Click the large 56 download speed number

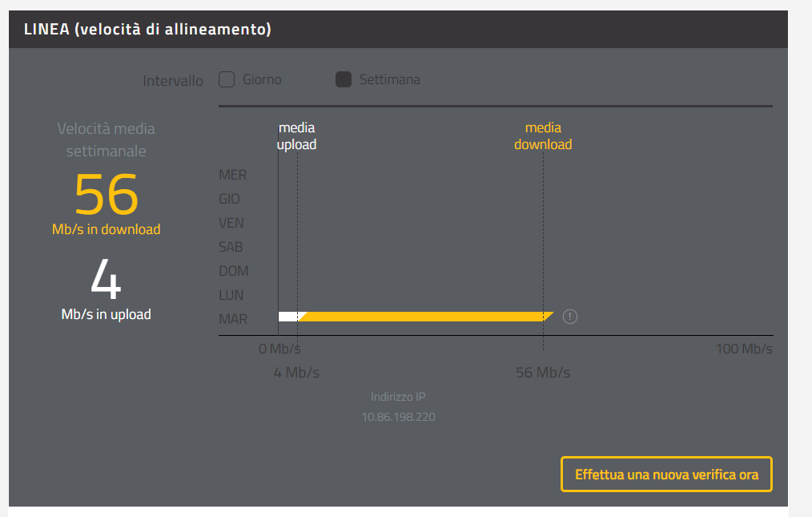(x=107, y=195)
